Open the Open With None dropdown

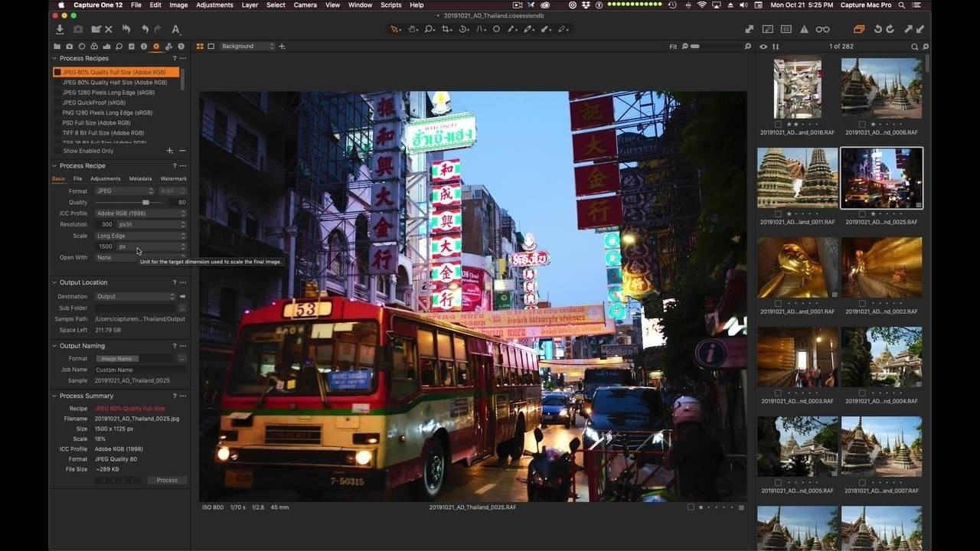pyautogui.click(x=141, y=257)
